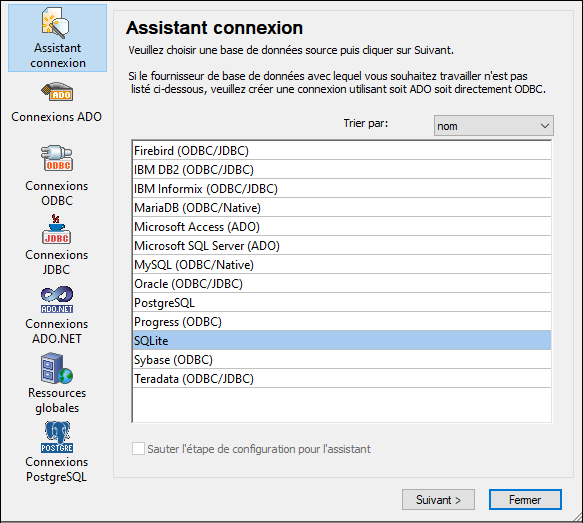Choose Firebird (ODBC/JDBC) from the list
This screenshot has height=523, width=583.
pyautogui.click(x=342, y=151)
